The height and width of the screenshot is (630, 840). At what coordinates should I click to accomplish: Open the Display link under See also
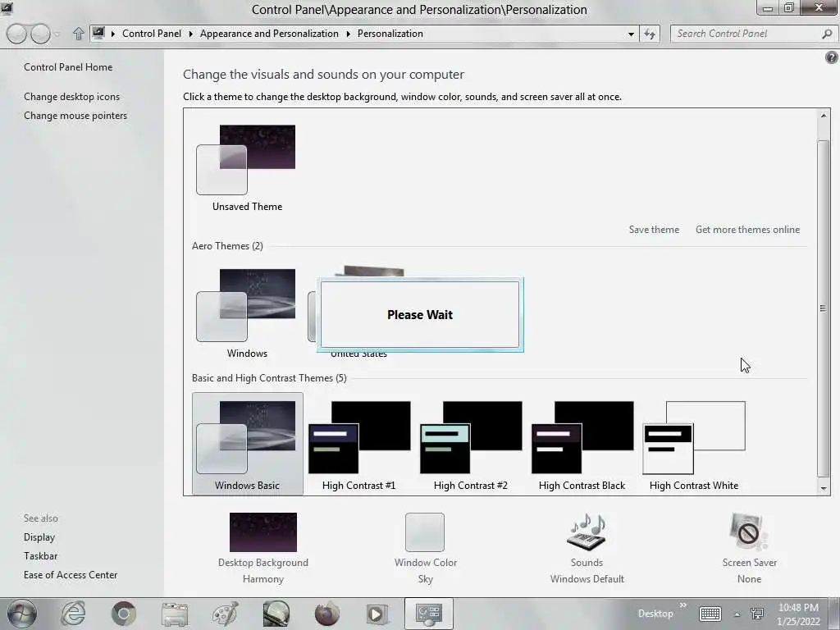coord(39,536)
